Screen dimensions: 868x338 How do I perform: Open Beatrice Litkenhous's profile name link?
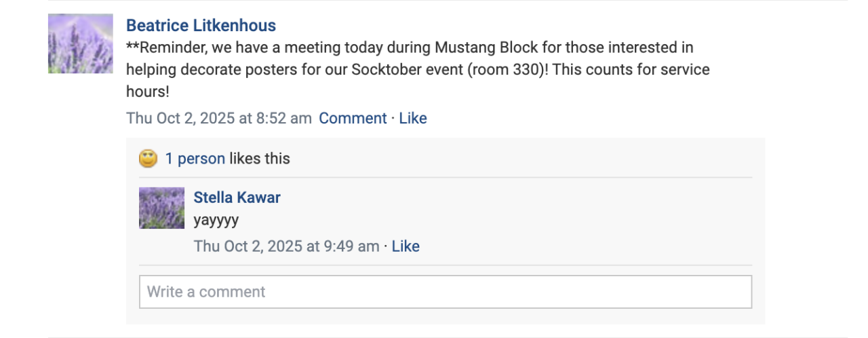201,26
